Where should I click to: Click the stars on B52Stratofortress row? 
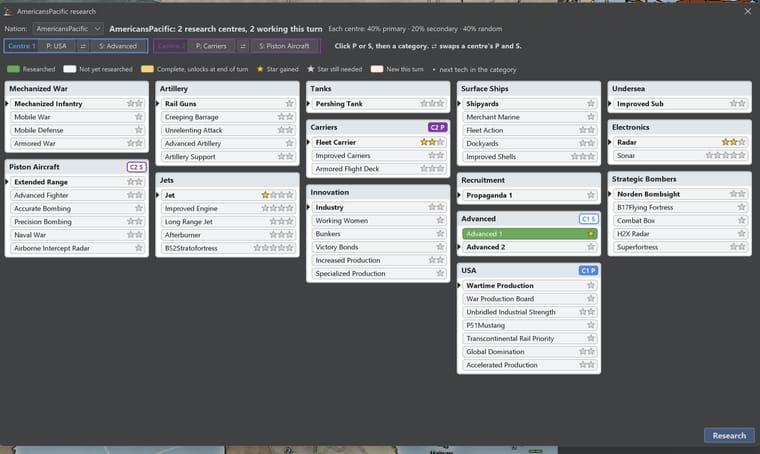[273, 248]
